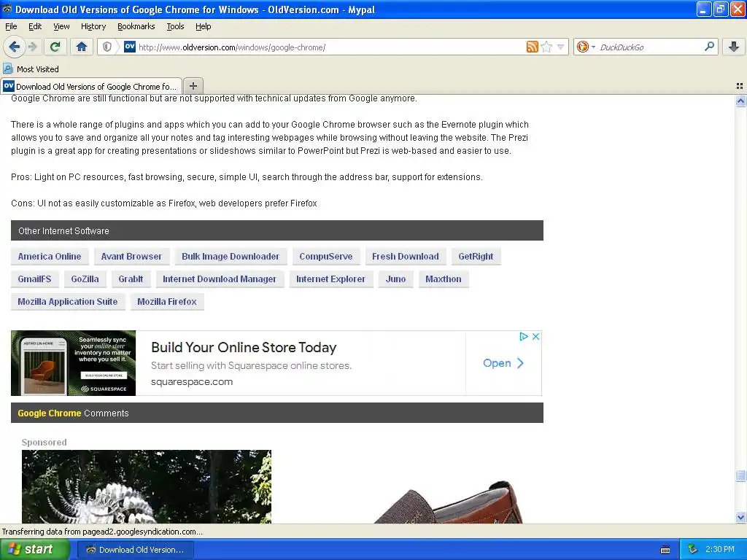Viewport: 747px width, 560px height.
Task: Open the GrabIt link
Action: pyautogui.click(x=131, y=279)
